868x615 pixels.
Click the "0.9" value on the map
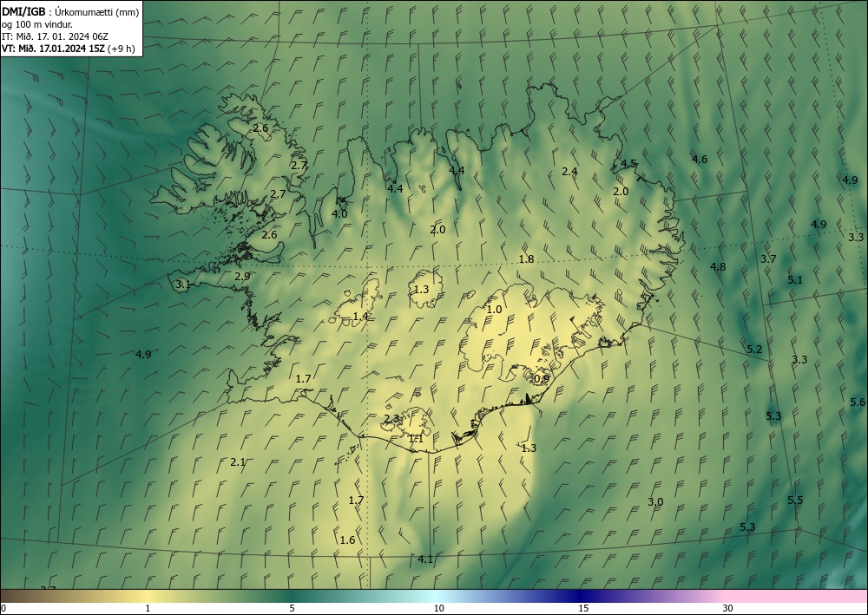click(542, 379)
